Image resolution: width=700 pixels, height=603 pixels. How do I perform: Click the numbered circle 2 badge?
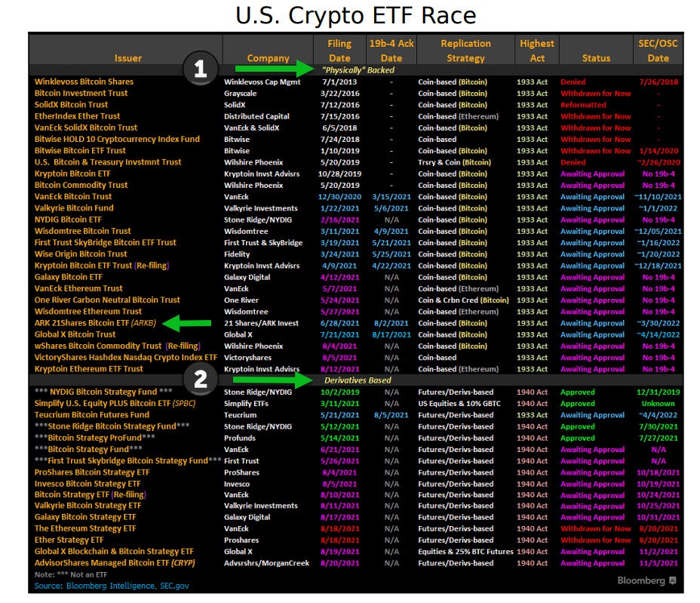[200, 380]
